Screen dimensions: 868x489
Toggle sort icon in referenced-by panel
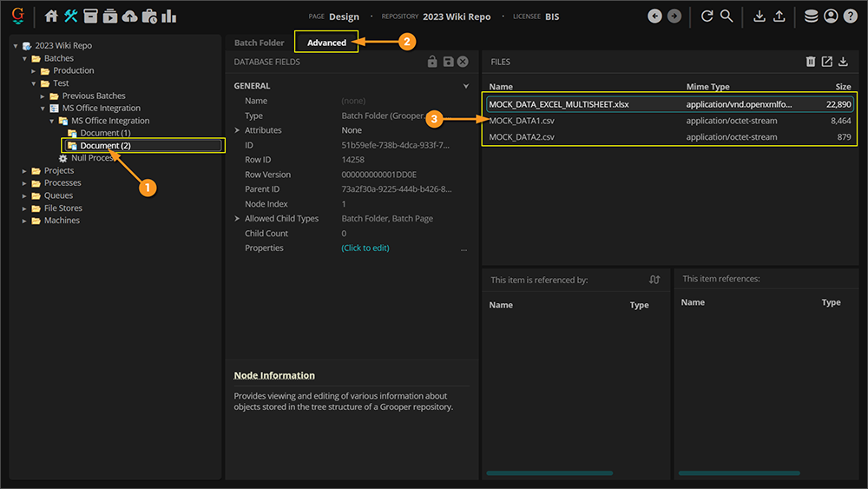[x=654, y=280]
